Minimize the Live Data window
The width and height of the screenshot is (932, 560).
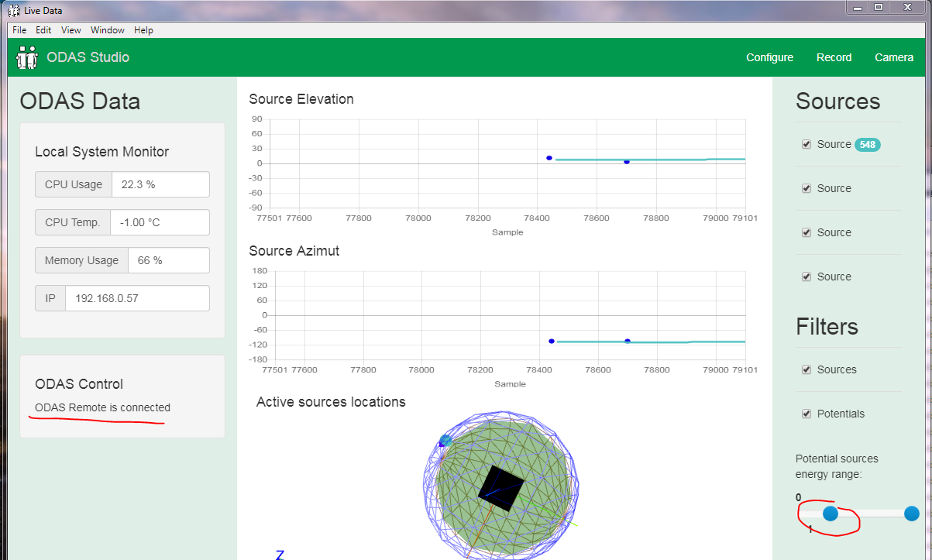[x=857, y=7]
